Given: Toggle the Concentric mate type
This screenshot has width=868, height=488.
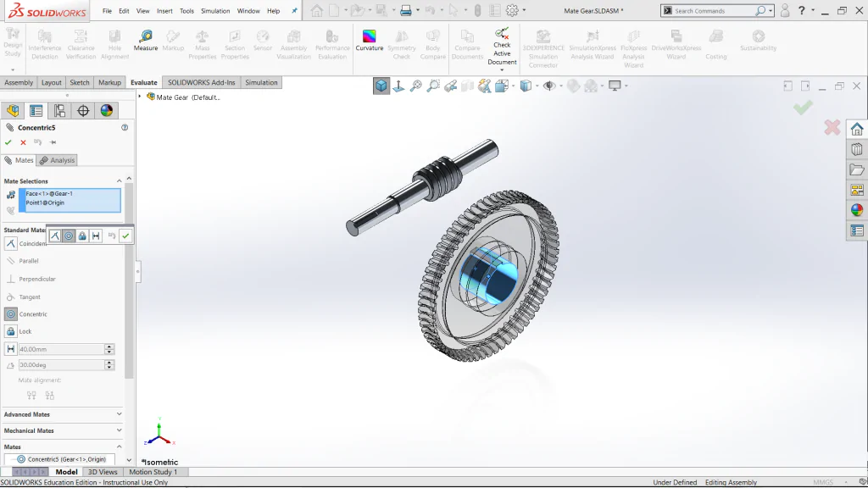Looking at the screenshot, I should [x=10, y=314].
